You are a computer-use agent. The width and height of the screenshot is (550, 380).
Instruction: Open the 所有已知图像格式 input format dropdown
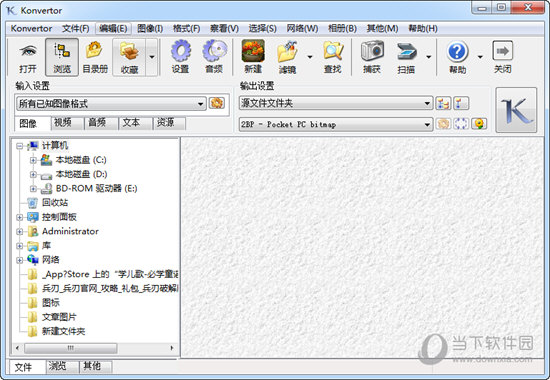(x=111, y=104)
